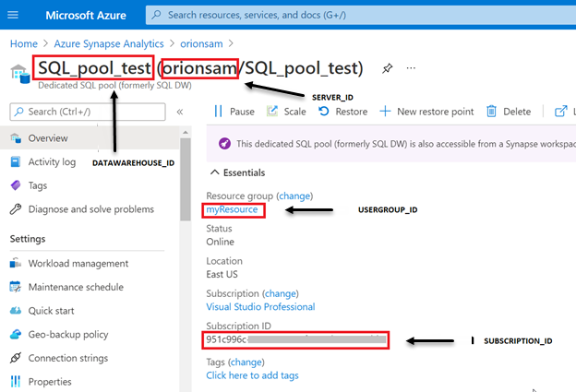Open the more options ellipsis
The image size is (576, 392).
click(x=411, y=68)
